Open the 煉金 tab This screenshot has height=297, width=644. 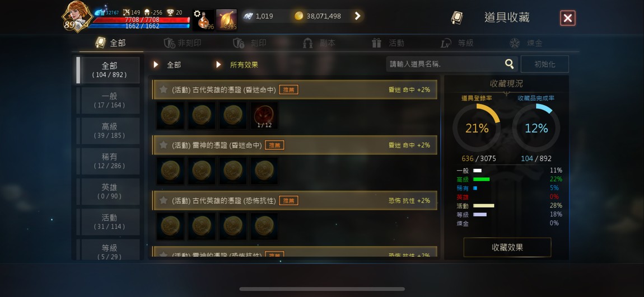[526, 43]
